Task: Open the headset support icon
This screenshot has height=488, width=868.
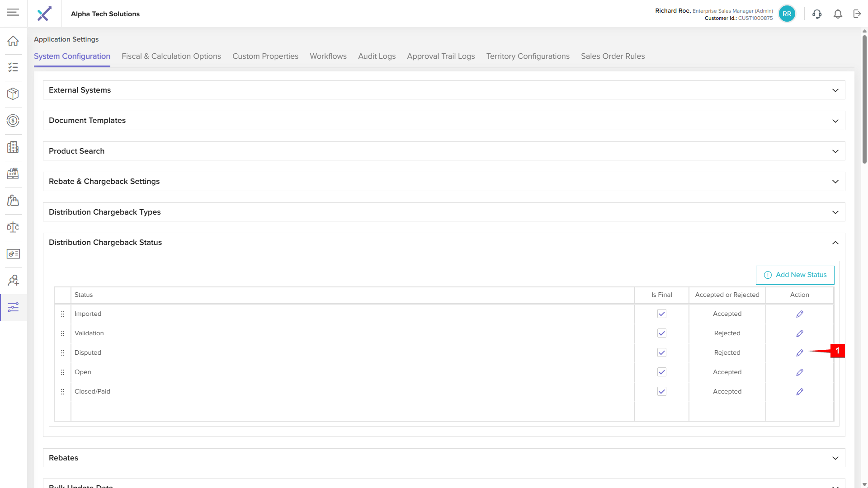Action: 816,14
